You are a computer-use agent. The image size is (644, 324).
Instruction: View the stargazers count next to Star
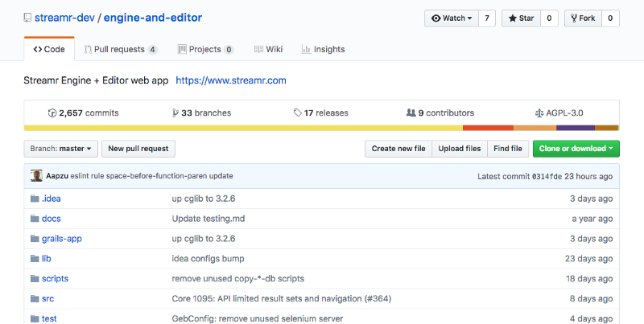click(x=549, y=18)
